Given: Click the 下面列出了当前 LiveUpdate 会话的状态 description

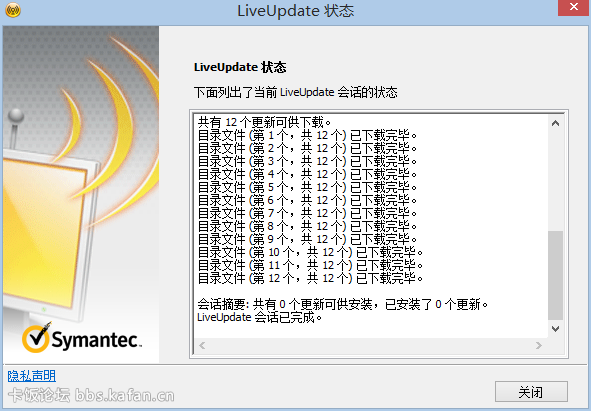Looking at the screenshot, I should 296,92.
